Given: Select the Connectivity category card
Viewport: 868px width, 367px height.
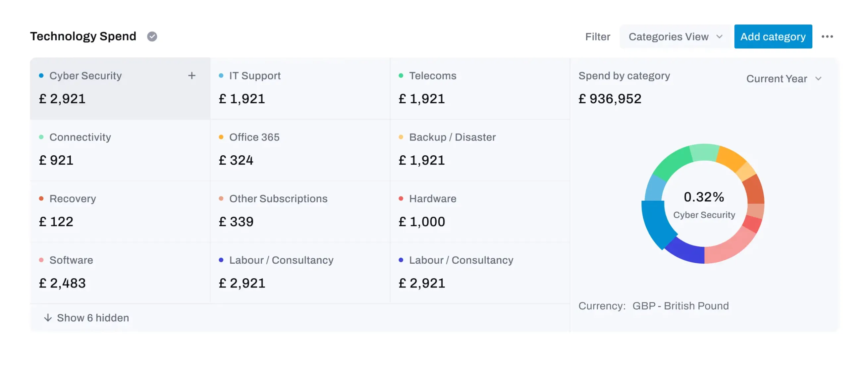Looking at the screenshot, I should coord(120,150).
